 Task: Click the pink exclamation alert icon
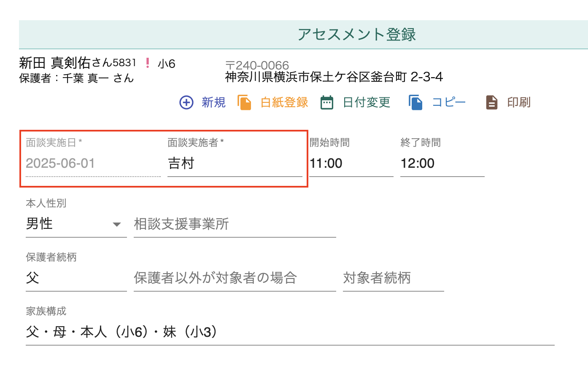(147, 63)
